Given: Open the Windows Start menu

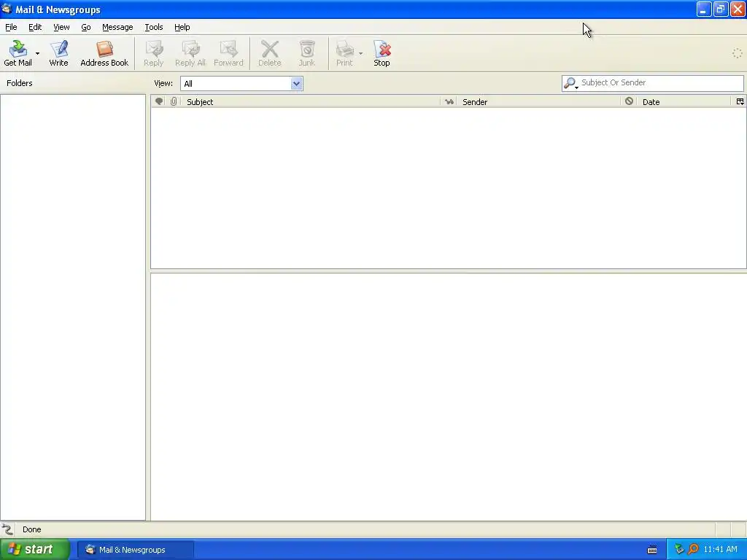Looking at the screenshot, I should point(35,550).
